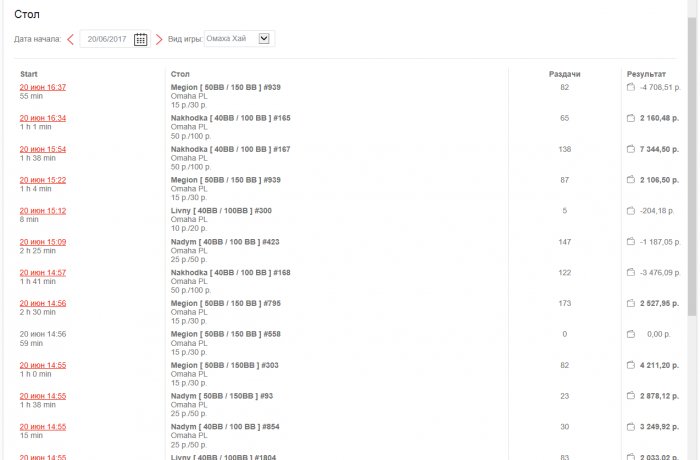
Task: Select table name Nadym #854
Action: click(x=225, y=427)
